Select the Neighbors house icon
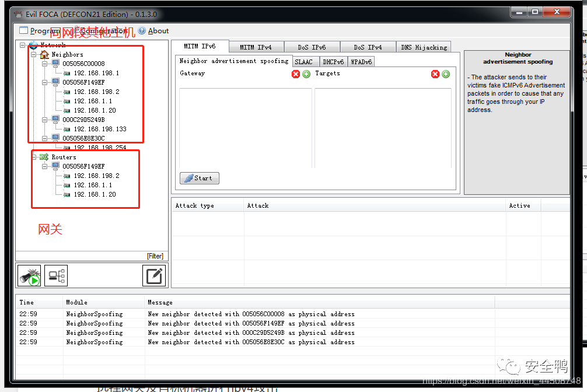 pyautogui.click(x=44, y=54)
